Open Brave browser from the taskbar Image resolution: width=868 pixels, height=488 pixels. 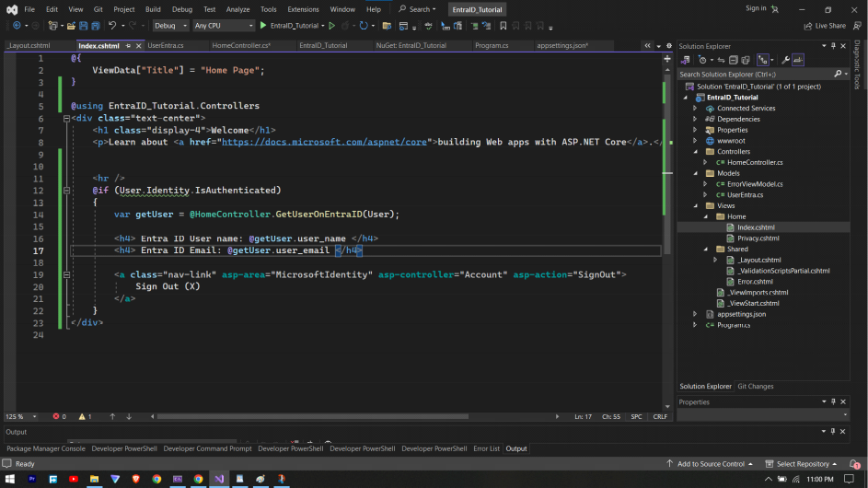point(135,479)
